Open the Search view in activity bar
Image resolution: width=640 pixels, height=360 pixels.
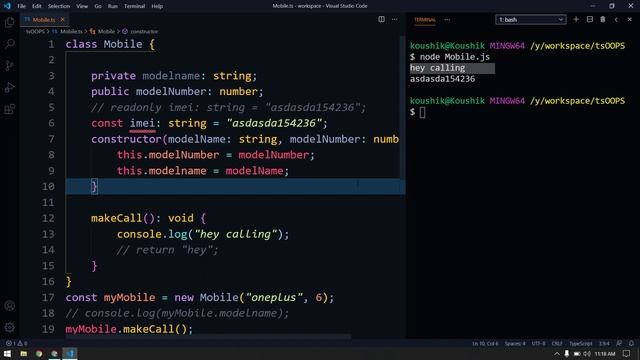coord(9,44)
